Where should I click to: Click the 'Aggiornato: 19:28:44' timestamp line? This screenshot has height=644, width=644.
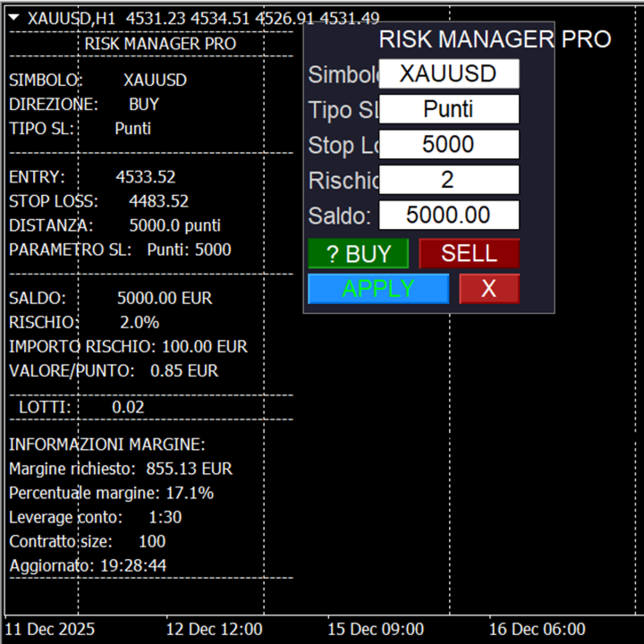[x=88, y=565]
